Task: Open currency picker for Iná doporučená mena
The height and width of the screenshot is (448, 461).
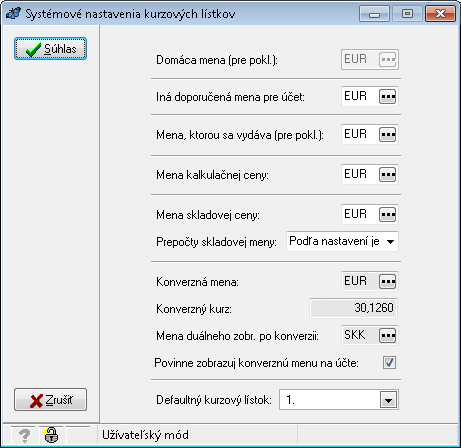Action: point(387,97)
